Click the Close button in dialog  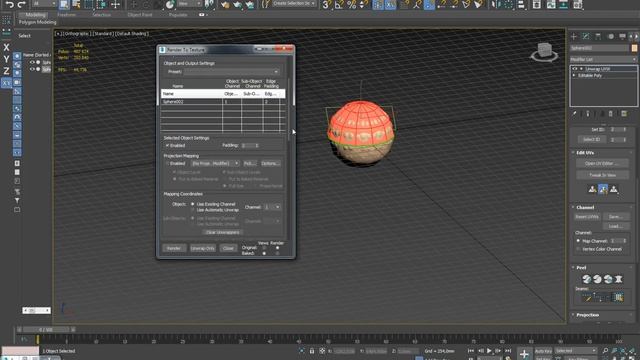tap(228, 248)
